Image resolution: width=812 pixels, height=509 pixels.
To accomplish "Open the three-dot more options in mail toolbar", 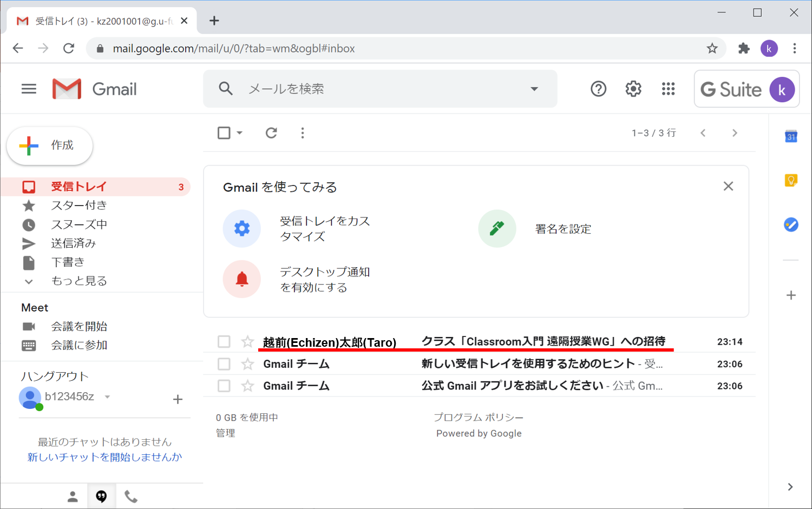I will 303,133.
